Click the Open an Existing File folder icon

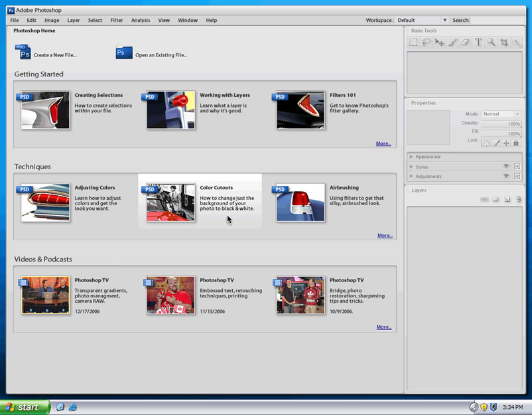coord(124,52)
